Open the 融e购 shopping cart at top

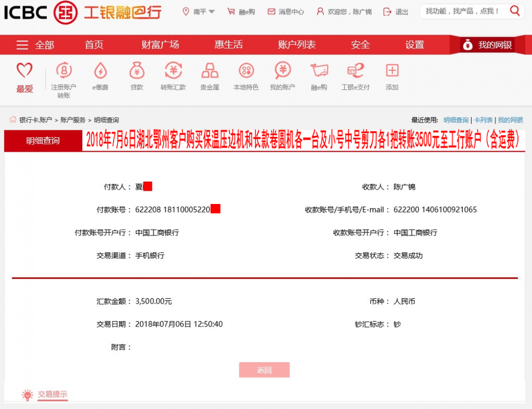[x=240, y=10]
